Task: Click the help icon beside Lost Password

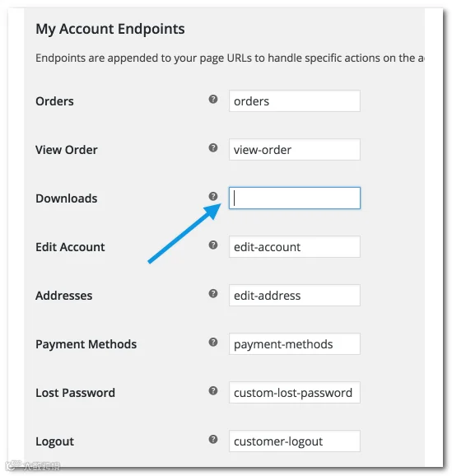Action: (x=213, y=390)
